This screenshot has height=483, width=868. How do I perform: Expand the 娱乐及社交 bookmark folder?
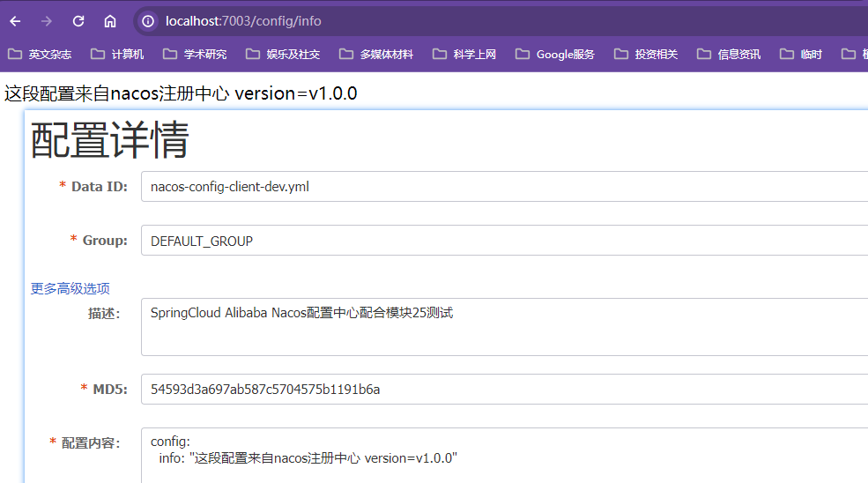(284, 55)
